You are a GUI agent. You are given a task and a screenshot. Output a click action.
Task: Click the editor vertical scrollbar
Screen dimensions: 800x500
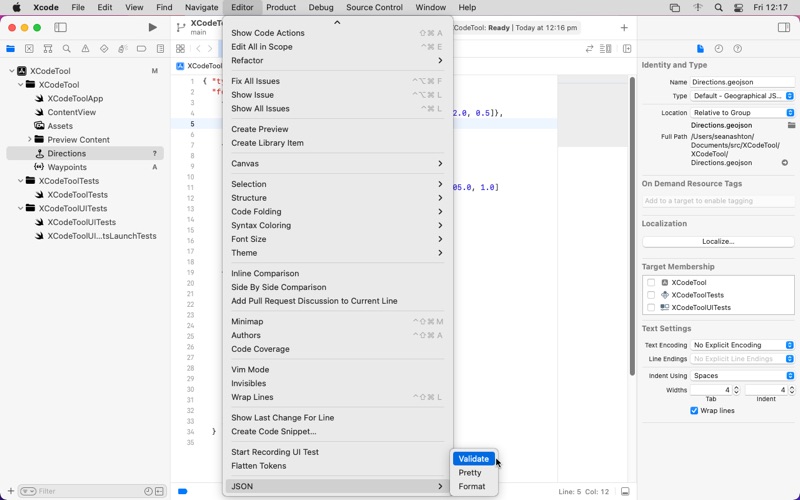point(632,226)
